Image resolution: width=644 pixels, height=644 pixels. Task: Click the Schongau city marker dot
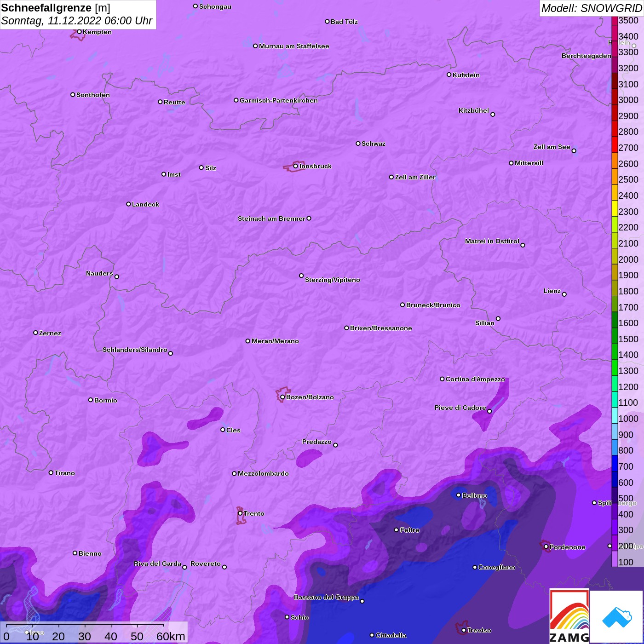pyautogui.click(x=195, y=6)
